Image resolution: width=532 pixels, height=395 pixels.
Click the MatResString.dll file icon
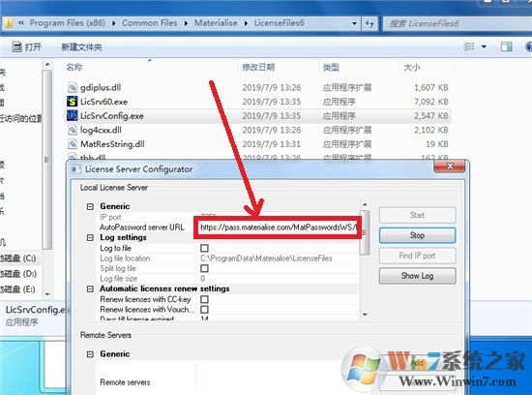point(72,144)
